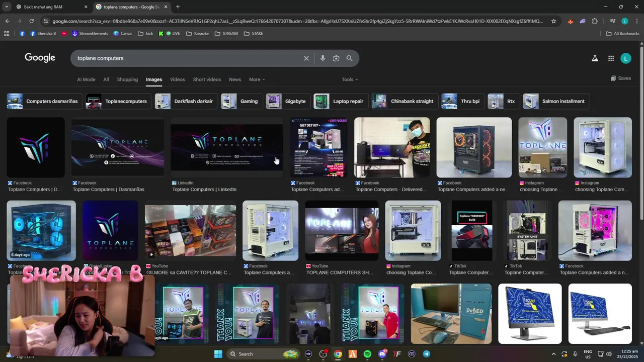View site information in address bar
This screenshot has width=644, height=362.
(x=46, y=21)
